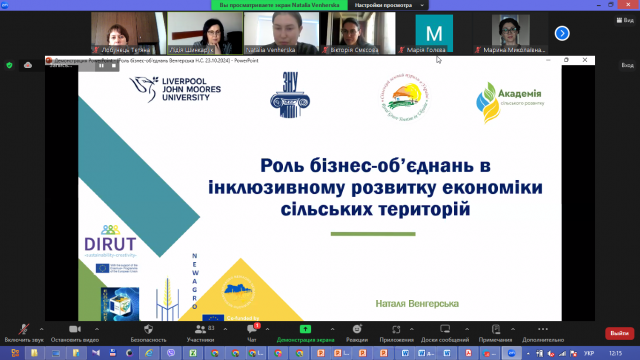Screen dimensions: 640x360
Task: Open Viber from the taskbar
Action: point(171,353)
